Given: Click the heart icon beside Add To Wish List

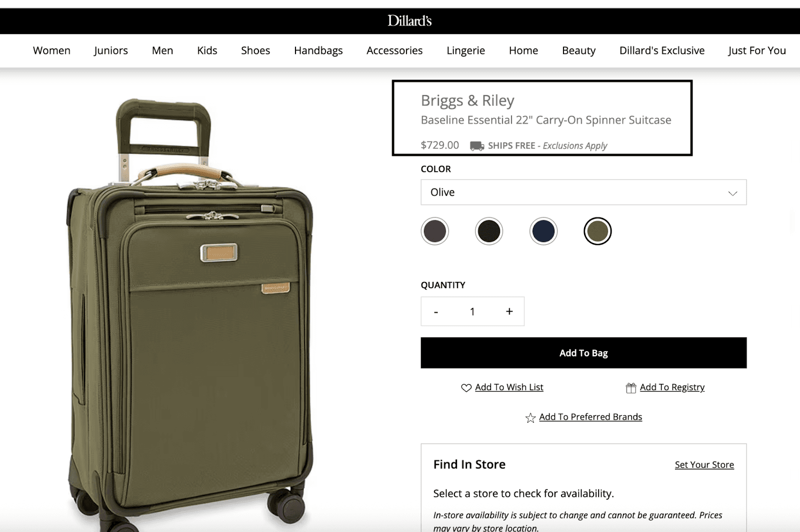Looking at the screenshot, I should (466, 388).
